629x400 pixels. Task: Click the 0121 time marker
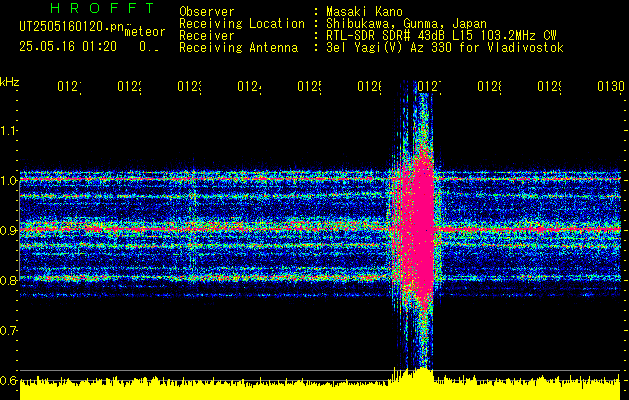point(69,87)
